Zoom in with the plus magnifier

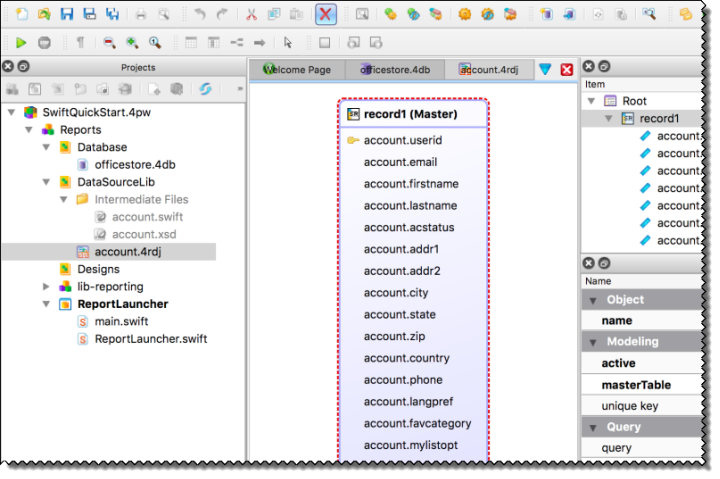tap(132, 43)
